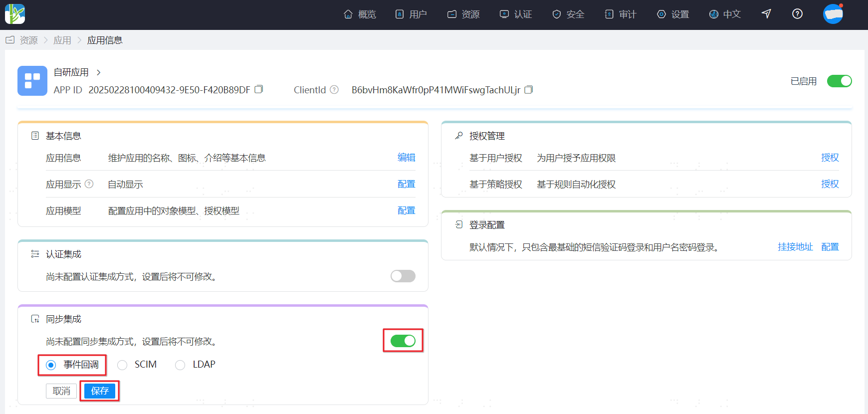Open the 审计 menu in navigation bar
This screenshot has width=868, height=414.
[621, 14]
